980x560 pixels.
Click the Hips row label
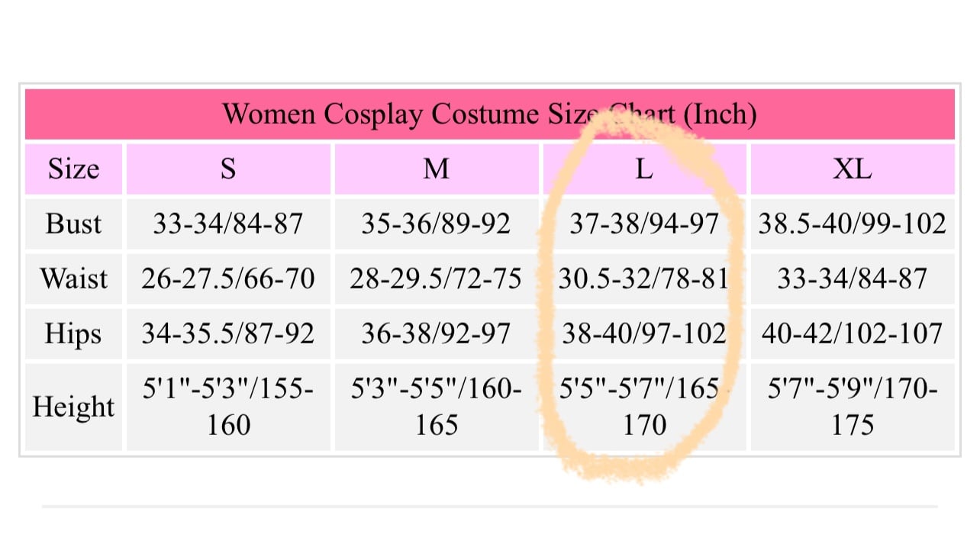[x=73, y=333]
